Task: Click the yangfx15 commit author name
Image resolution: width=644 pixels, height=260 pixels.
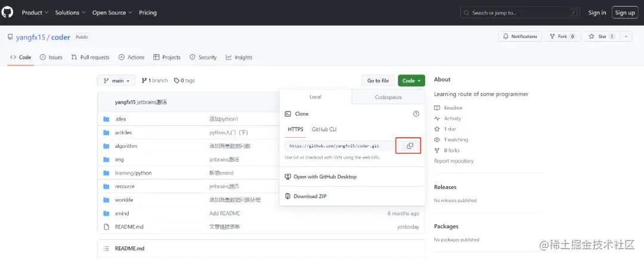Action: [125, 103]
